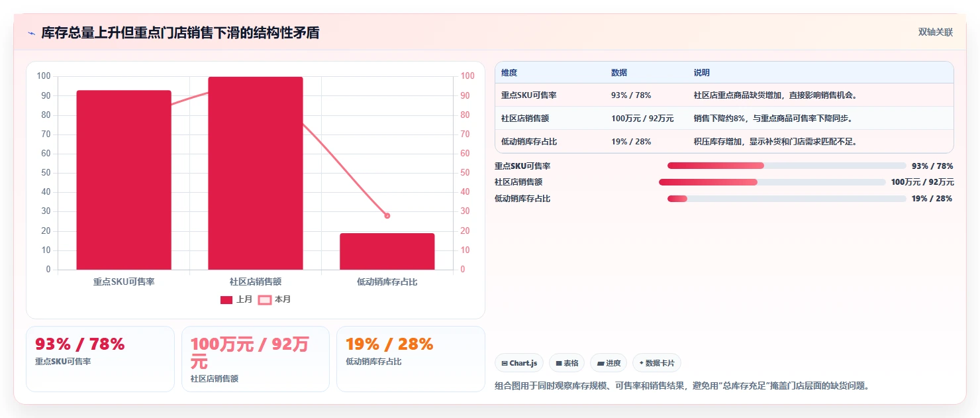Click the lightning icon beside the title
The image size is (980, 418).
click(32, 33)
